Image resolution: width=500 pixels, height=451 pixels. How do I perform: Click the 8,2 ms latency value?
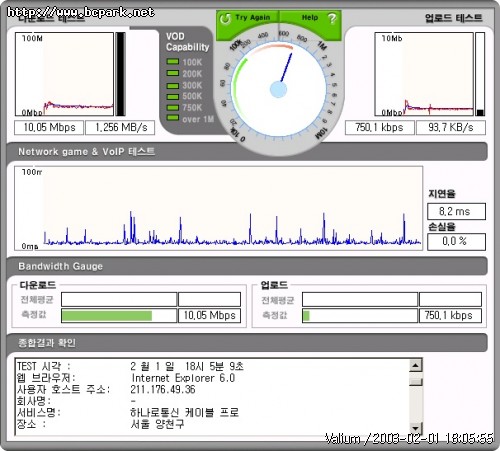tap(456, 211)
